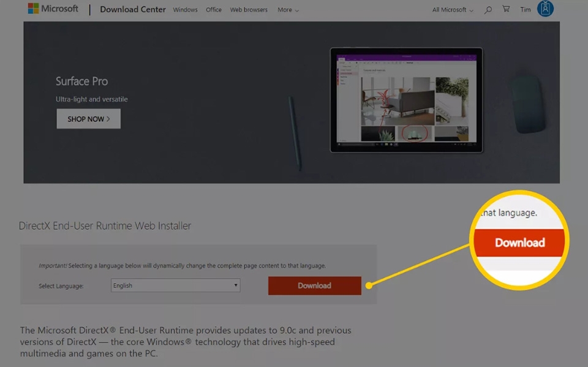588x367 pixels.
Task: Click the Tim account name
Action: point(526,10)
